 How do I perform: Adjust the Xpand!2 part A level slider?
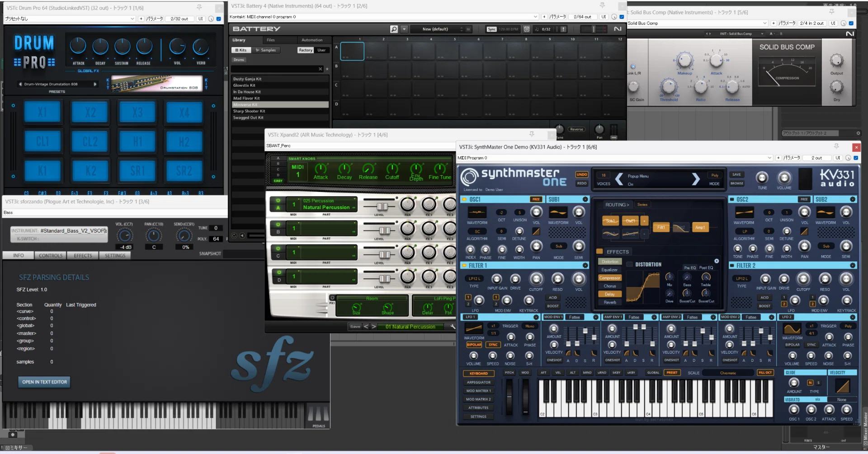(x=382, y=206)
